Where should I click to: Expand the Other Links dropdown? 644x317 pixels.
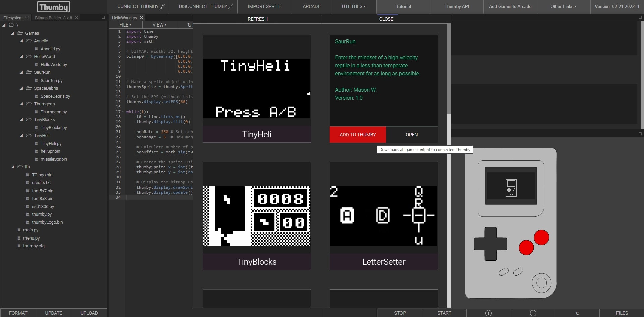tap(563, 6)
